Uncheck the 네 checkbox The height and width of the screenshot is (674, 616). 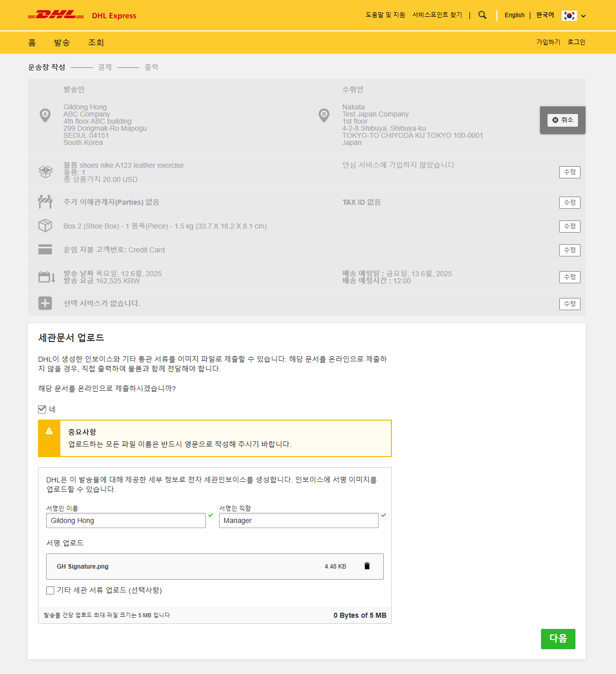pyautogui.click(x=42, y=409)
